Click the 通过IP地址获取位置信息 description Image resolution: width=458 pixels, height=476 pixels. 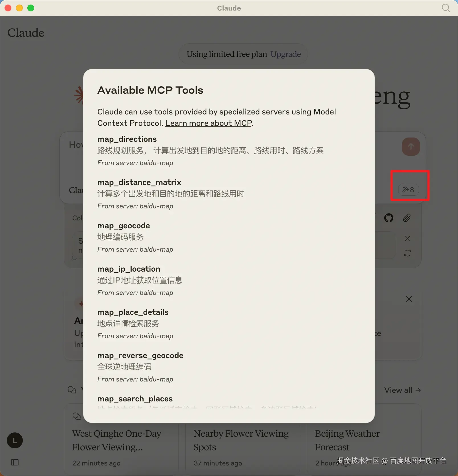click(140, 280)
